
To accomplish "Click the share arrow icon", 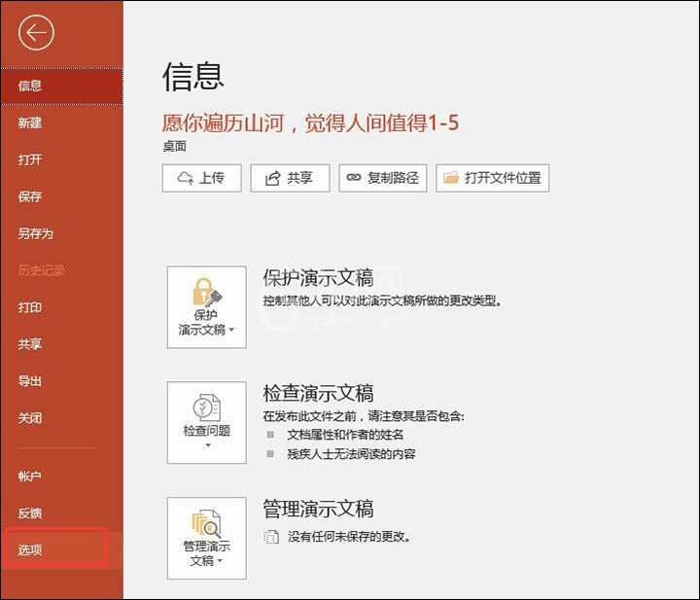I will tap(273, 178).
